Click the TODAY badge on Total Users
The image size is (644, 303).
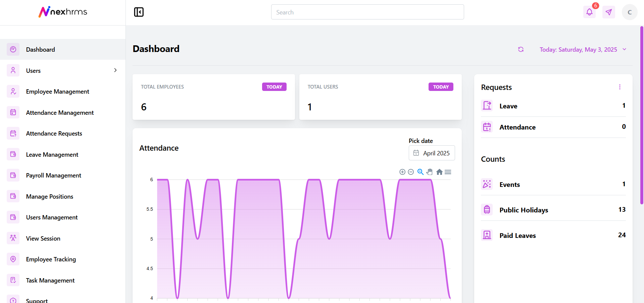[441, 87]
